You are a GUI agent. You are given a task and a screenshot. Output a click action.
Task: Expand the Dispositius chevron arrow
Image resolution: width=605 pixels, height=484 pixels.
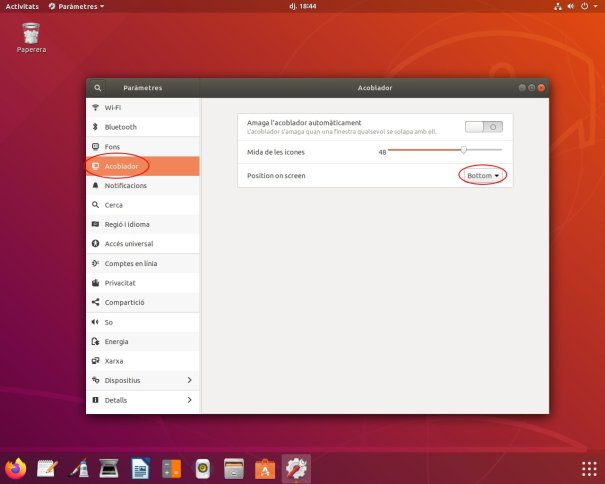point(189,380)
